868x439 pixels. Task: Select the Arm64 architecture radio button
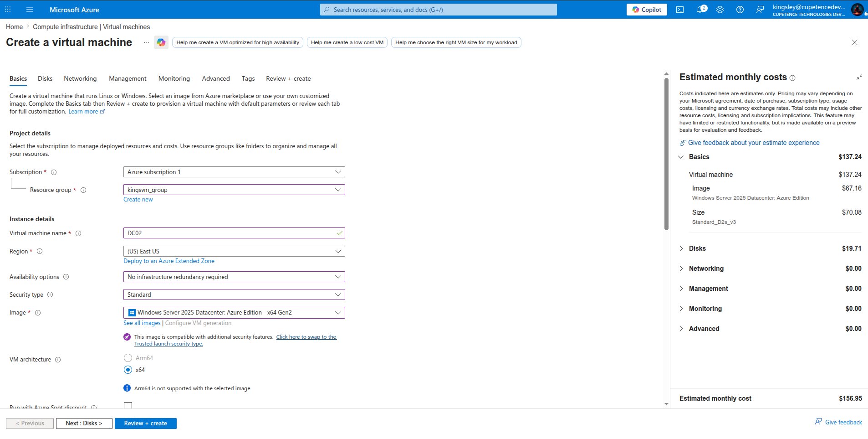coord(128,358)
